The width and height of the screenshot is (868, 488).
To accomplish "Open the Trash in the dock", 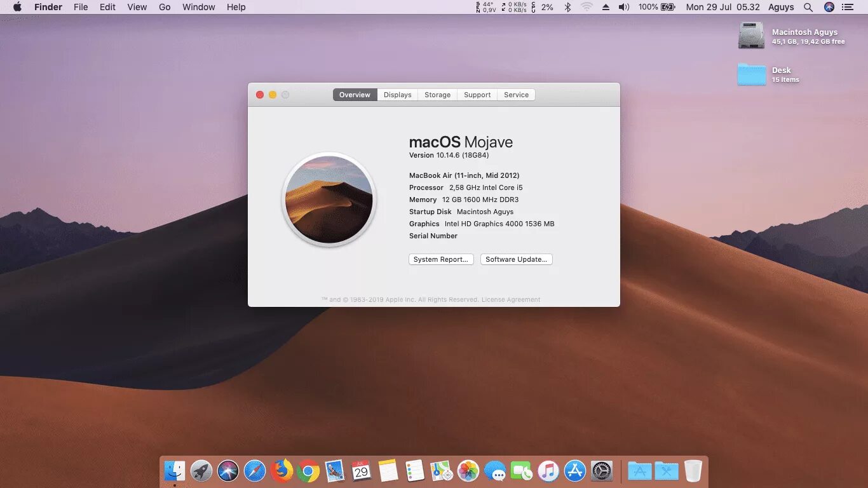I will coord(693,471).
